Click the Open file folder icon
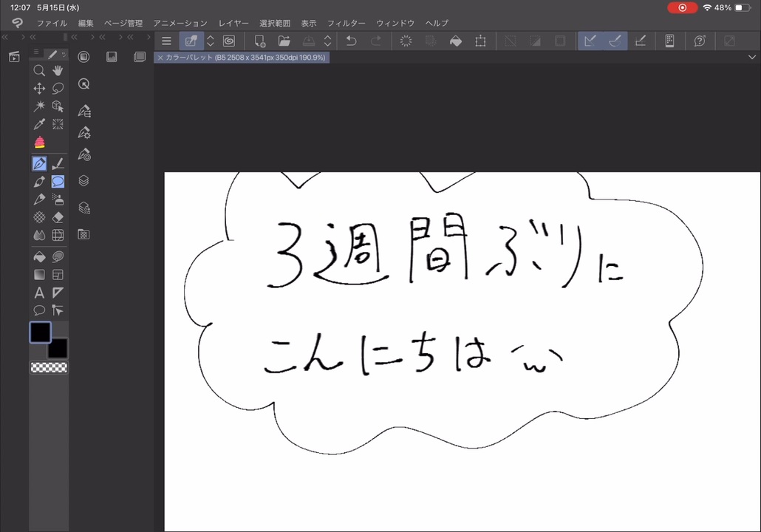761x532 pixels. [284, 41]
